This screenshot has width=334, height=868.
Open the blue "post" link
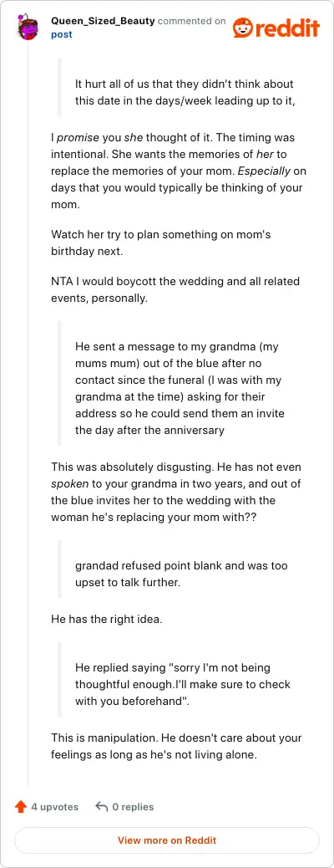62,34
